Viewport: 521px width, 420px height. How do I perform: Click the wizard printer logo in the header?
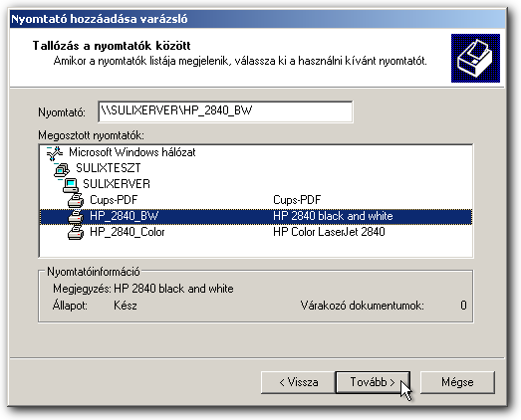(475, 58)
